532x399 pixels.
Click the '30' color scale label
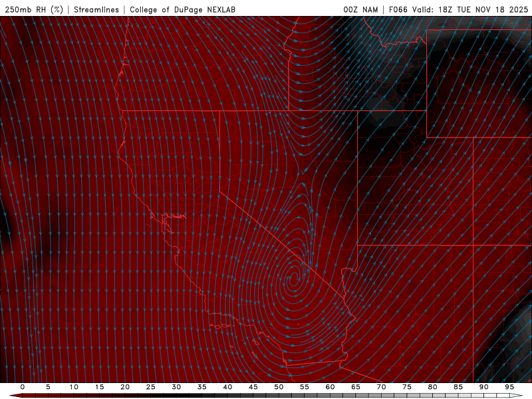tap(176, 387)
